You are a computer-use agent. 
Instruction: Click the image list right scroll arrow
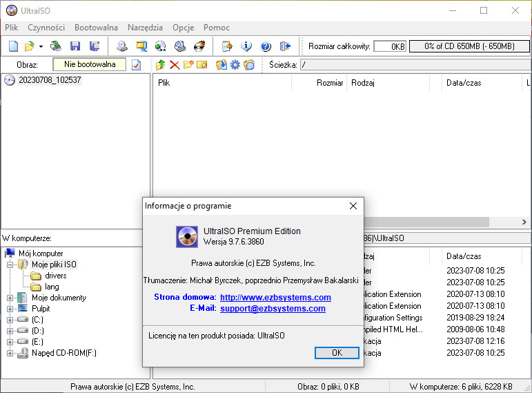point(524,222)
